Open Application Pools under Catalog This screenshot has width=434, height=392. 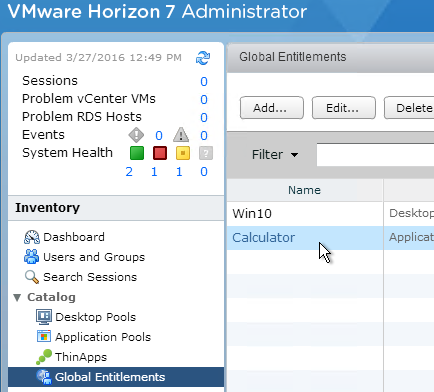tap(103, 337)
